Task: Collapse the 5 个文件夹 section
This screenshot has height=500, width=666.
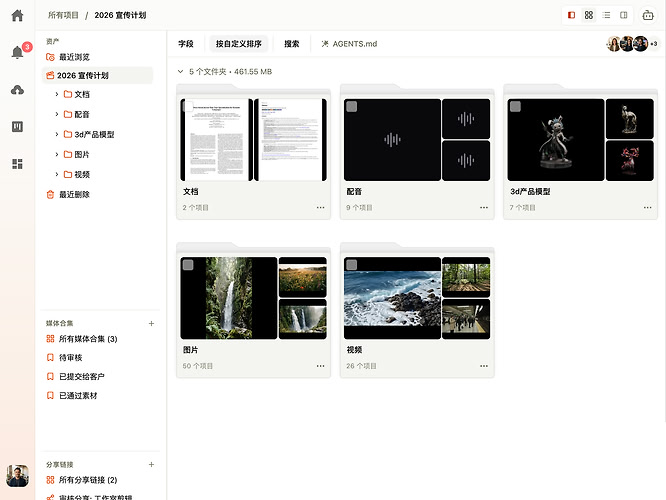Action: pos(181,72)
